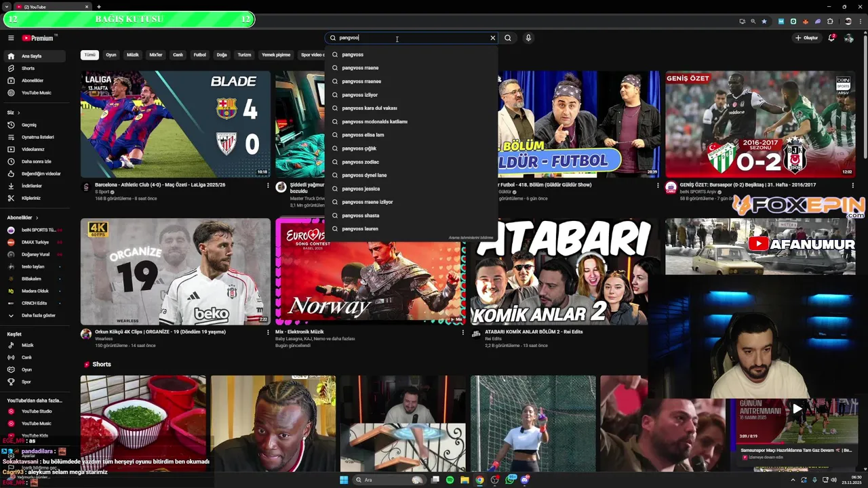The height and width of the screenshot is (488, 868).
Task: Click inside the YouTube search field
Action: point(410,38)
